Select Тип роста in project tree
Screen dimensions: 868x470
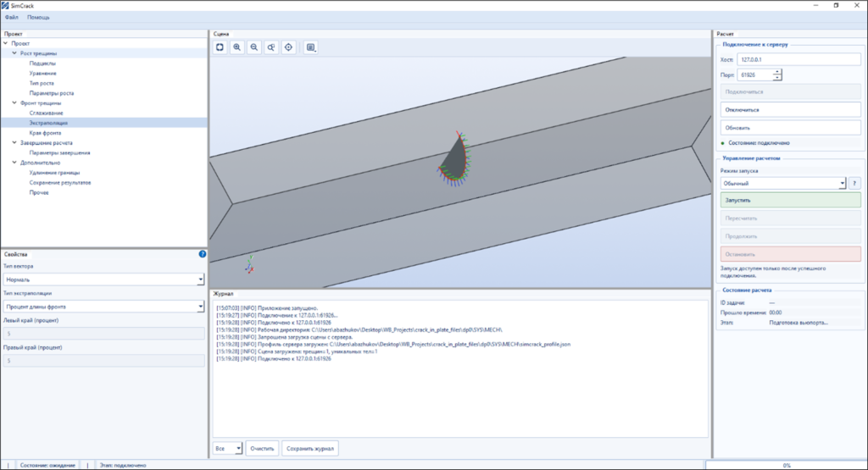click(42, 83)
